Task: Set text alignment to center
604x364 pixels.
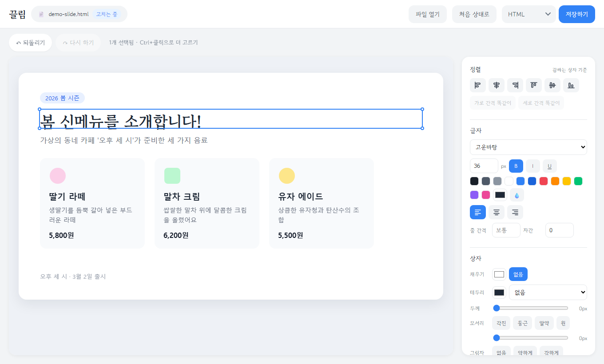Action: click(497, 212)
